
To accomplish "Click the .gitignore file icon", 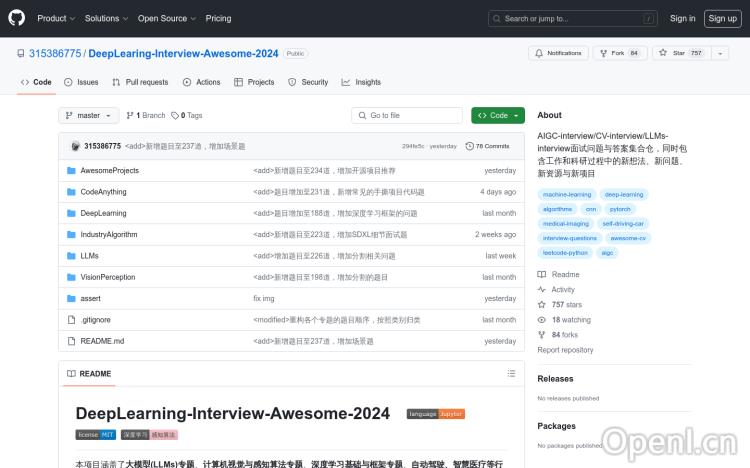I will pos(71,320).
